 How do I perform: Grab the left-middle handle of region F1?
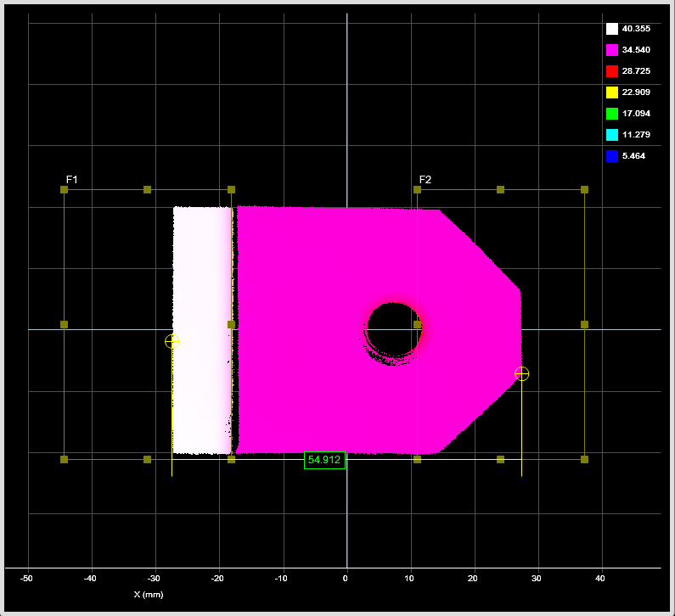click(65, 325)
